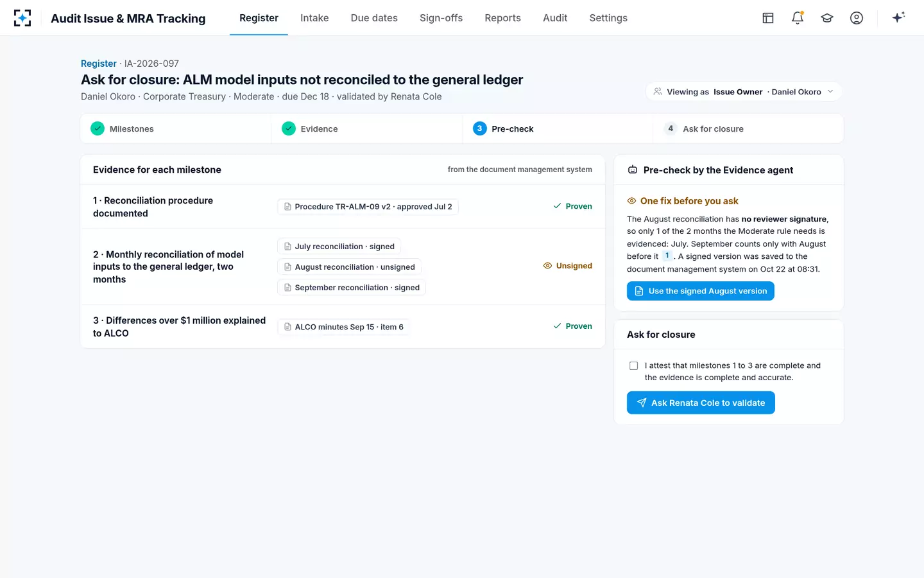The height and width of the screenshot is (578, 924).
Task: Open the Settings tab
Action: pos(608,18)
